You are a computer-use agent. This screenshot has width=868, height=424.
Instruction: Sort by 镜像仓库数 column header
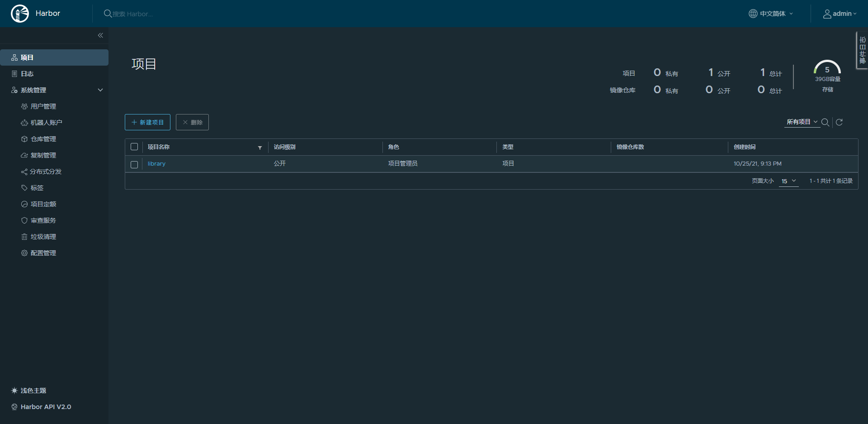(630, 147)
